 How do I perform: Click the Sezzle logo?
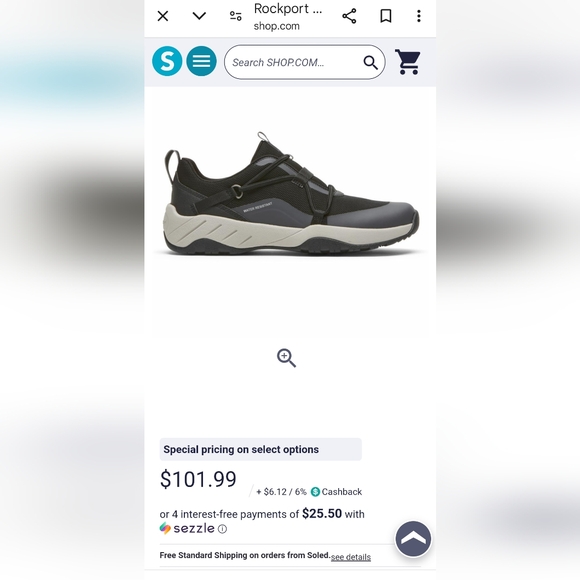pyautogui.click(x=187, y=528)
